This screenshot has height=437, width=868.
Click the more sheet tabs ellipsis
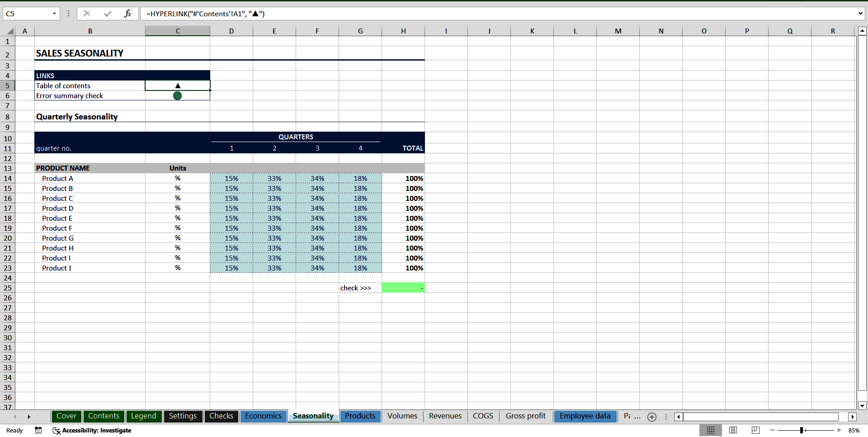[637, 417]
